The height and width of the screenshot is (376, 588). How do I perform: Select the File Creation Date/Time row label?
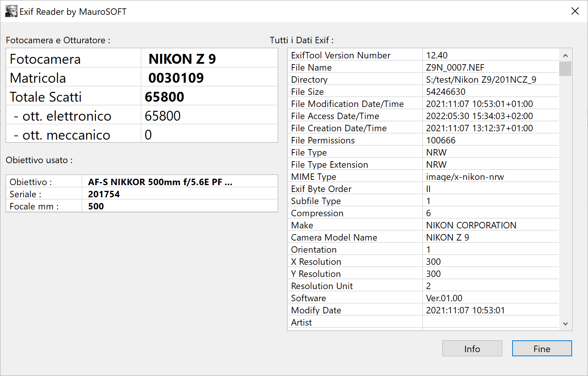click(x=339, y=128)
